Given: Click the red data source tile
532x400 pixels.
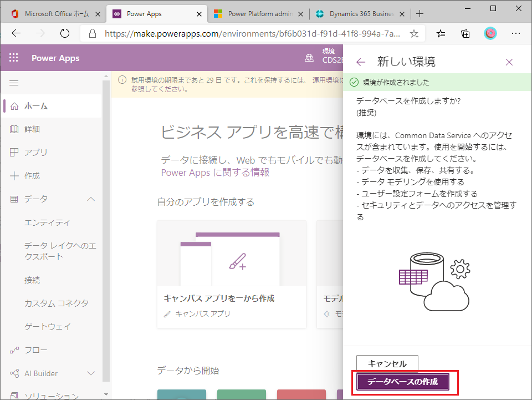Looking at the screenshot, I should pyautogui.click(x=301, y=394).
